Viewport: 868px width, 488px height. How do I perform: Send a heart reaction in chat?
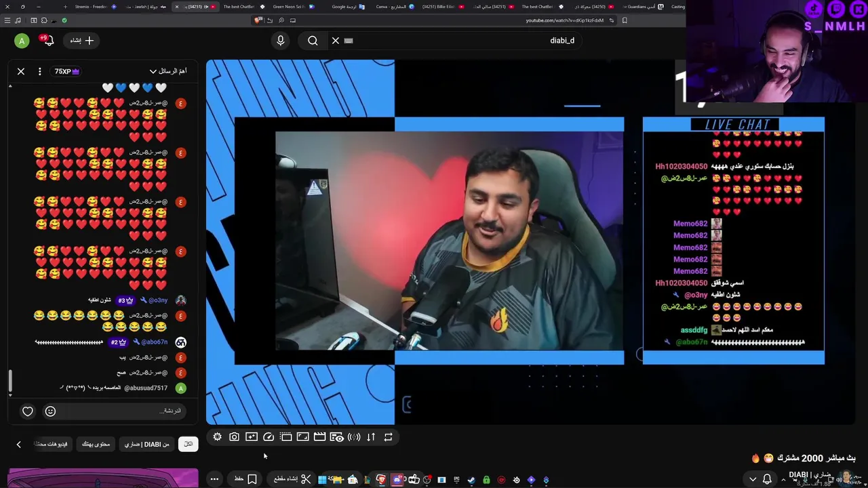click(28, 411)
